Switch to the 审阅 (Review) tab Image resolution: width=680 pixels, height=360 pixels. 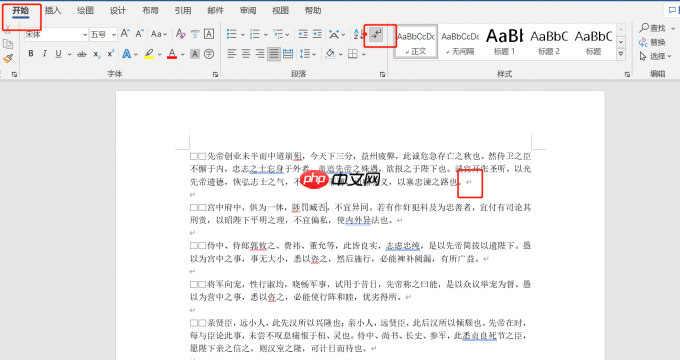(248, 10)
